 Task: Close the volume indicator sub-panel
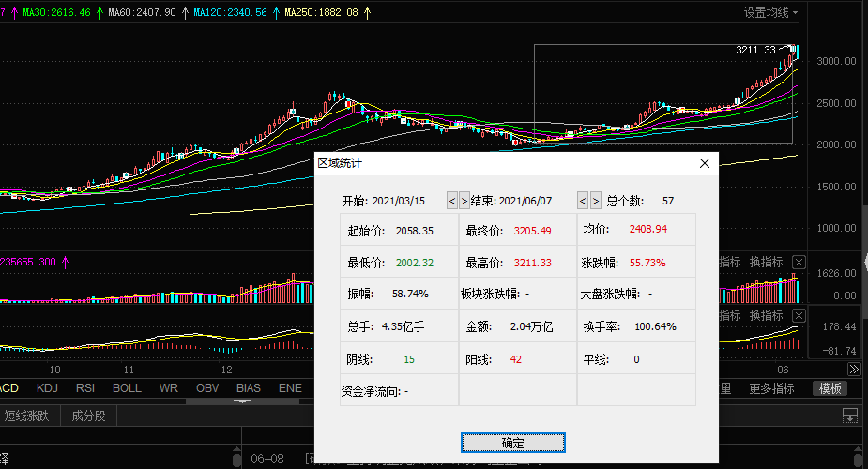coord(799,262)
